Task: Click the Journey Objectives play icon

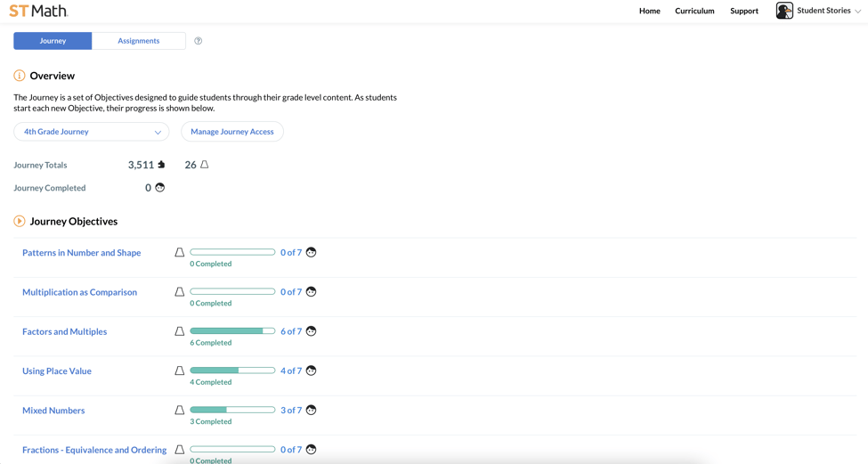Action: point(20,221)
